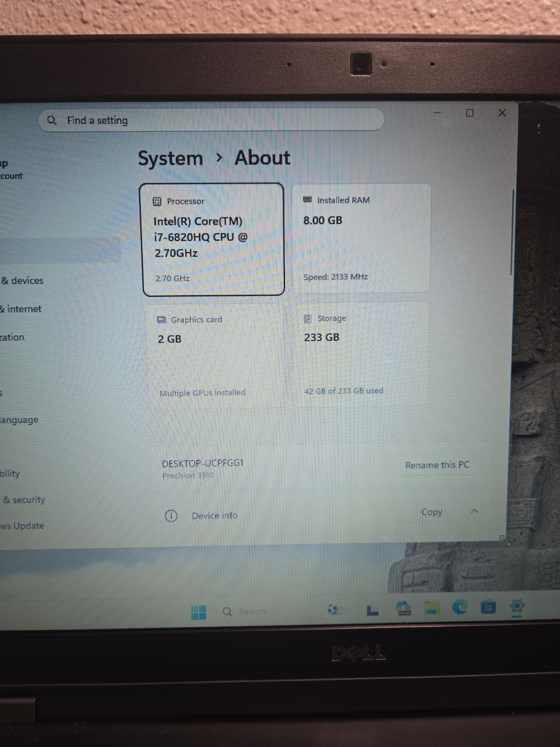560x747 pixels.
Task: Launch Microsoft Edge from taskbar
Action: (460, 607)
